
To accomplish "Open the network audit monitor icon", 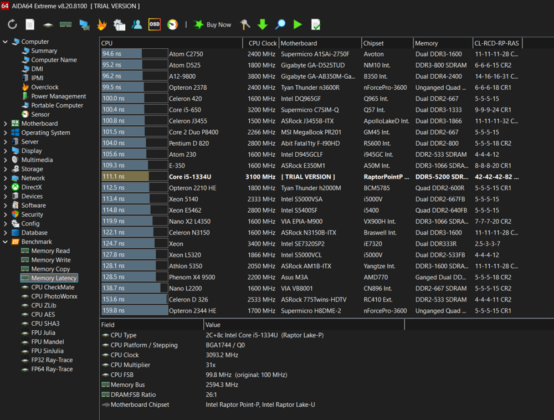I will click(84, 24).
